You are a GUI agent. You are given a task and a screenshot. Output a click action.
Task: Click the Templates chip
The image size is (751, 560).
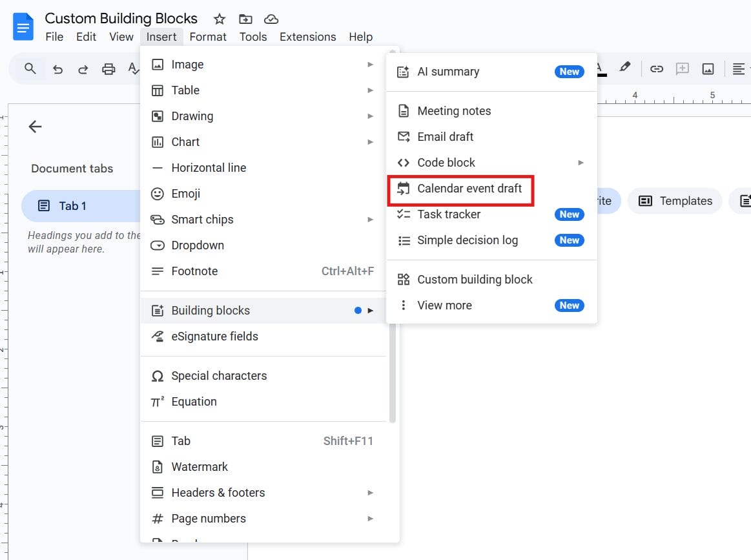point(675,201)
